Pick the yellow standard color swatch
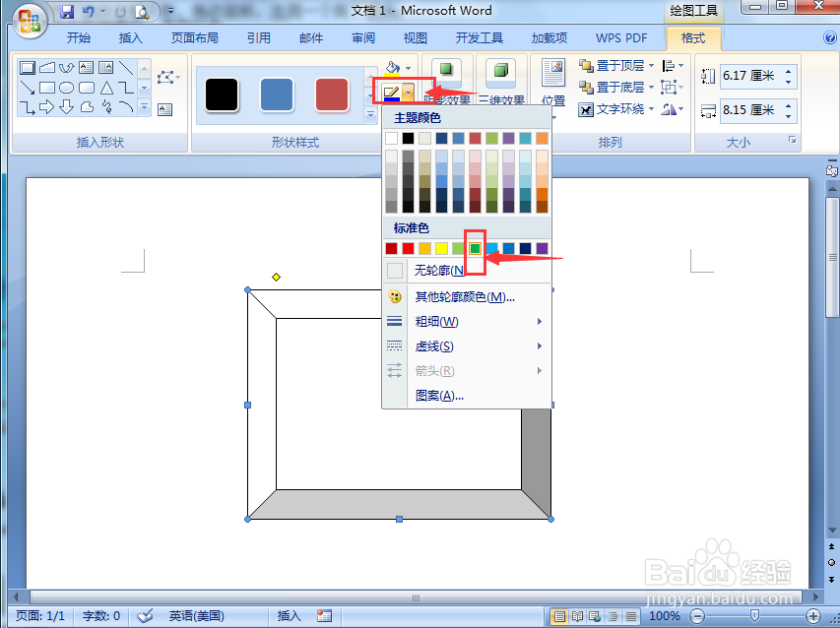 point(441,248)
